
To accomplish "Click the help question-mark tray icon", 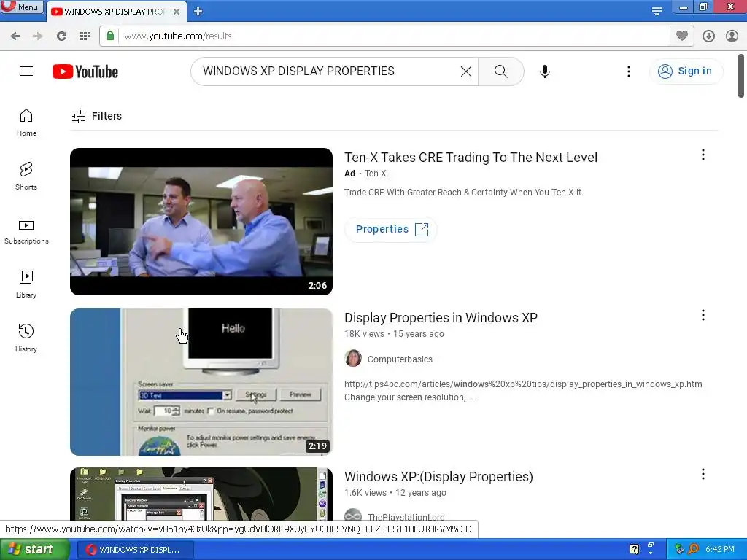I will pos(634,550).
